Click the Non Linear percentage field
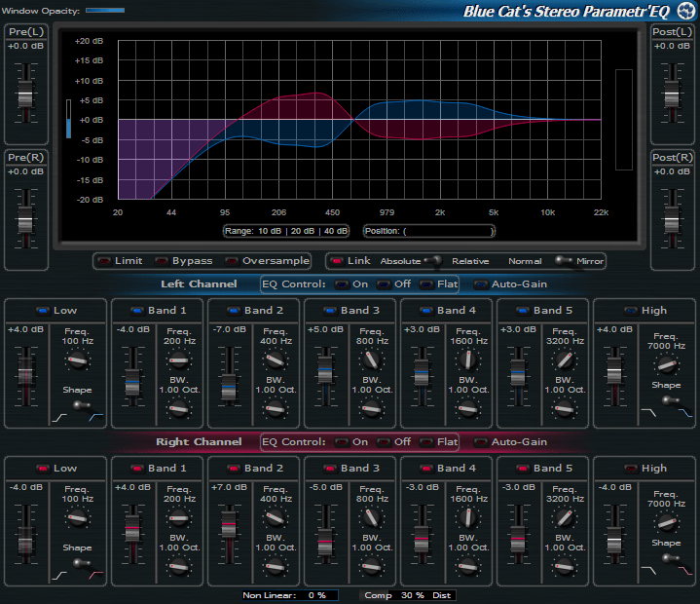700x604 pixels. [290, 595]
